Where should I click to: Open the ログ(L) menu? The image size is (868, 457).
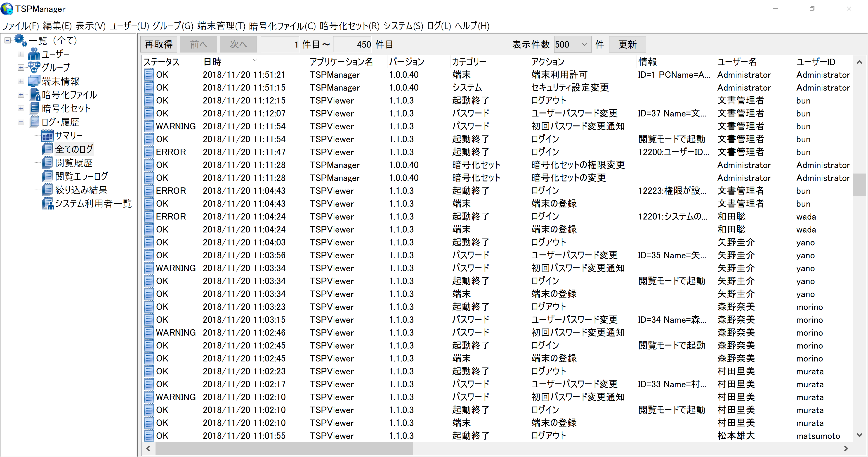tap(438, 26)
